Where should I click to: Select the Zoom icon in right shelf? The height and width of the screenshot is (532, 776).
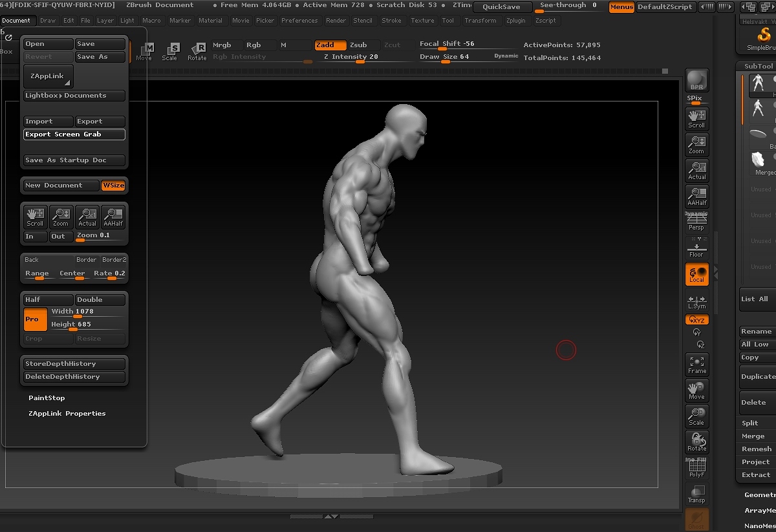[696, 144]
